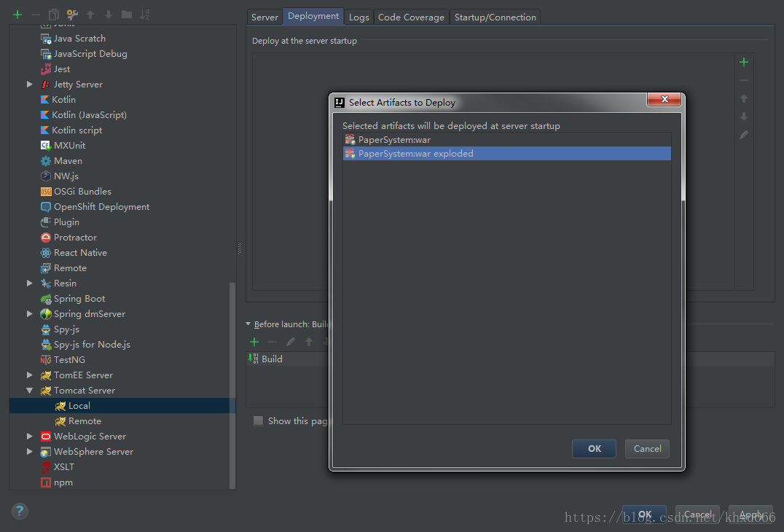Image resolution: width=784 pixels, height=532 pixels.
Task: Expand WebSphere Server tree node
Action: tap(29, 452)
